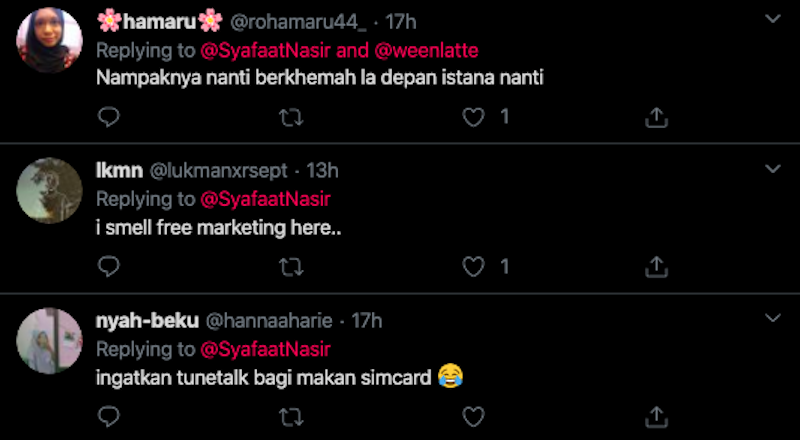Expand options menu on lkmn's tweet
800x440 pixels.
coord(772,169)
